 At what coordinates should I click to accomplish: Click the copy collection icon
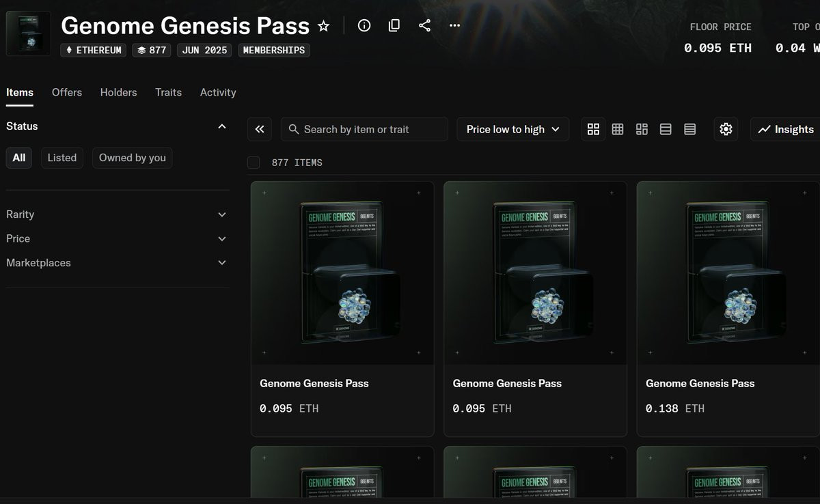click(394, 25)
